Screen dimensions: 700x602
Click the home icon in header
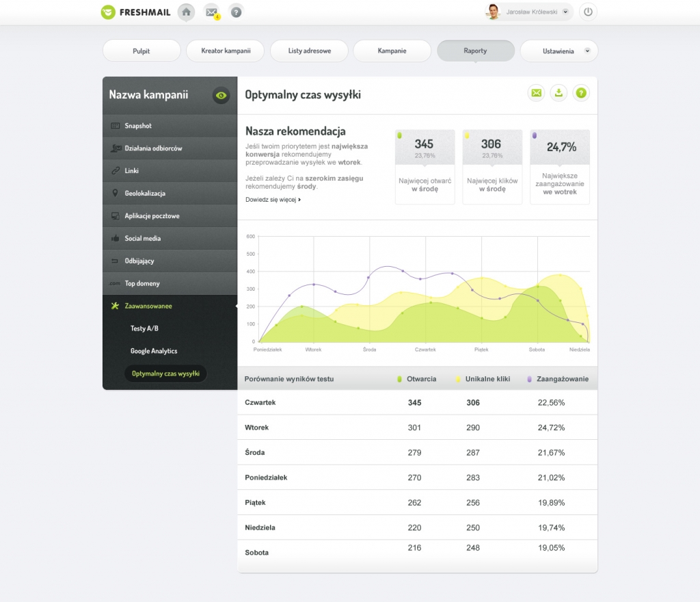click(x=186, y=12)
